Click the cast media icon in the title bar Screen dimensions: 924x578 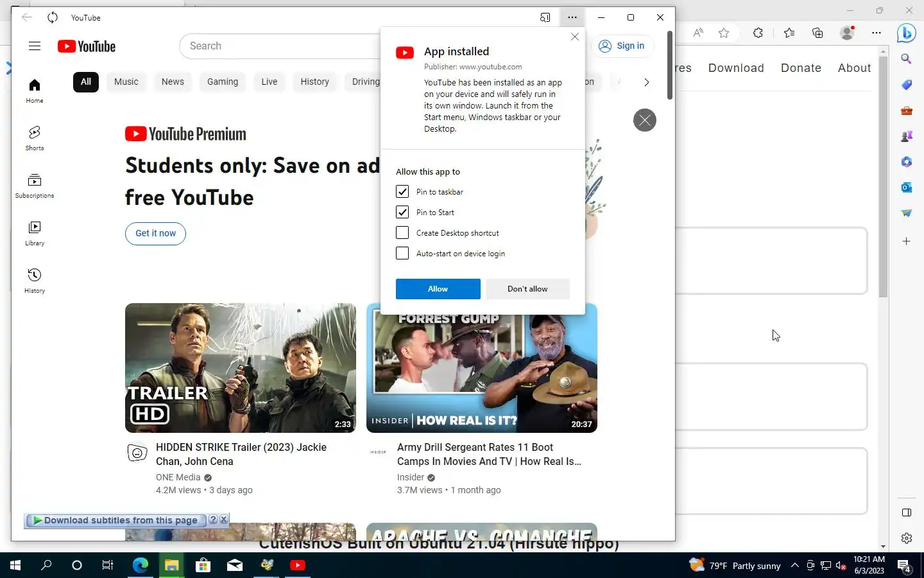click(545, 17)
